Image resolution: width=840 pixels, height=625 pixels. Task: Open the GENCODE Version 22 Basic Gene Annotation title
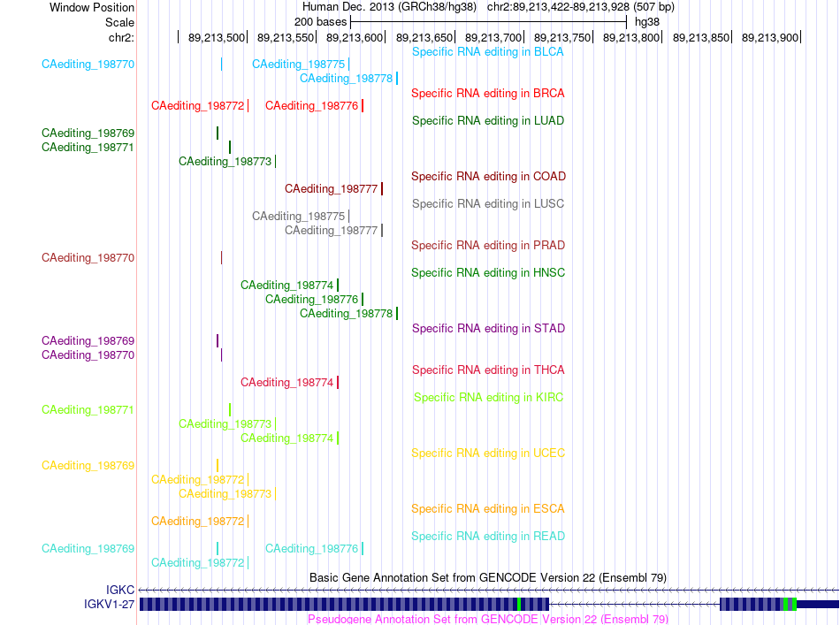[x=488, y=577]
